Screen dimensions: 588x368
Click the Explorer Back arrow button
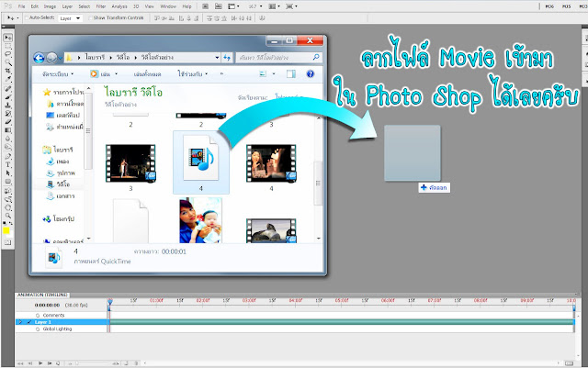pos(39,58)
